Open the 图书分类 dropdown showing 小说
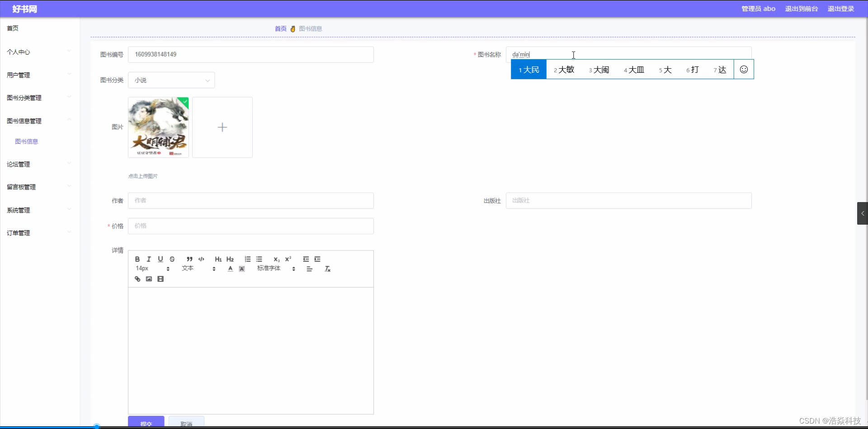Image resolution: width=868 pixels, height=429 pixels. 171,80
